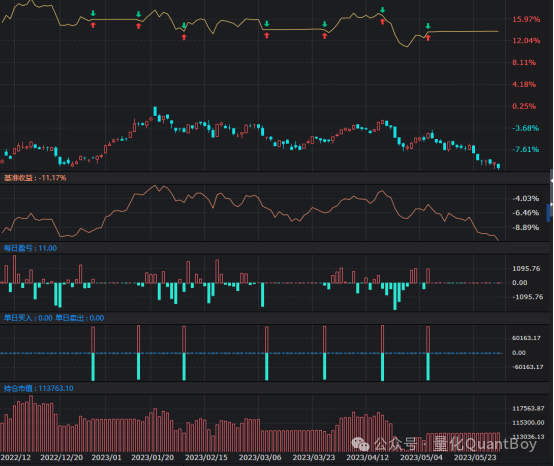The height and width of the screenshot is (466, 554).
Task: Click the 持仓市值 113763.10 panel label
Action: pos(39,388)
